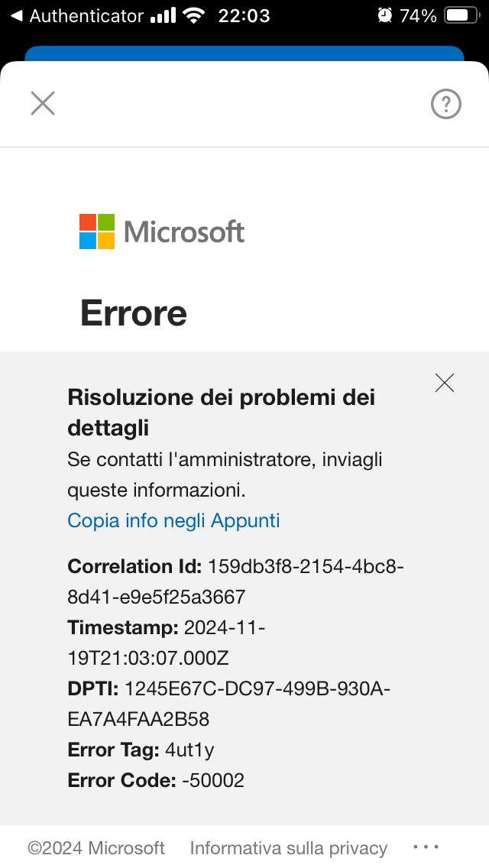The height and width of the screenshot is (868, 489).
Task: Select the Timestamp value text
Action: (166, 643)
